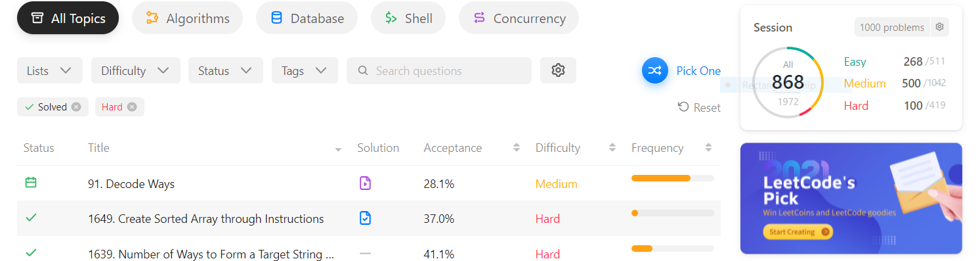Open video solution for Decode Ways
The height and width of the screenshot is (261, 980).
click(365, 183)
